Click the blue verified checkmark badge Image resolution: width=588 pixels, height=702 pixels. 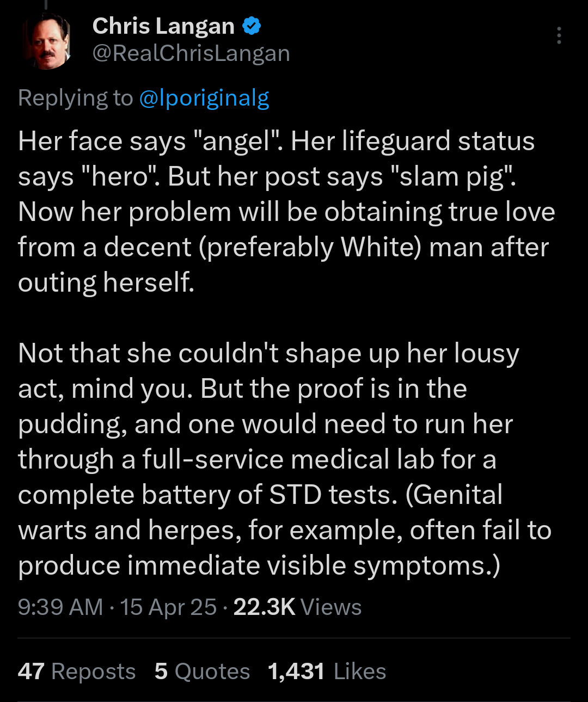(x=252, y=26)
